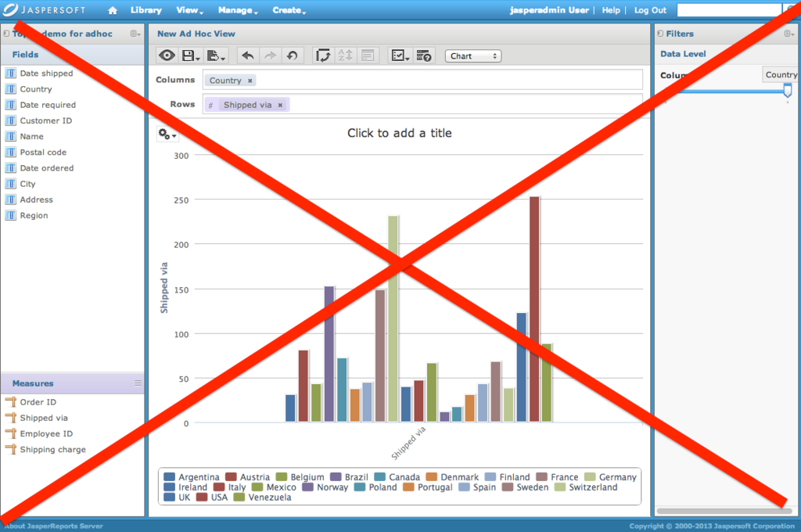Toggle USA series in legend
Screen dimensions: 801x532
[212, 498]
